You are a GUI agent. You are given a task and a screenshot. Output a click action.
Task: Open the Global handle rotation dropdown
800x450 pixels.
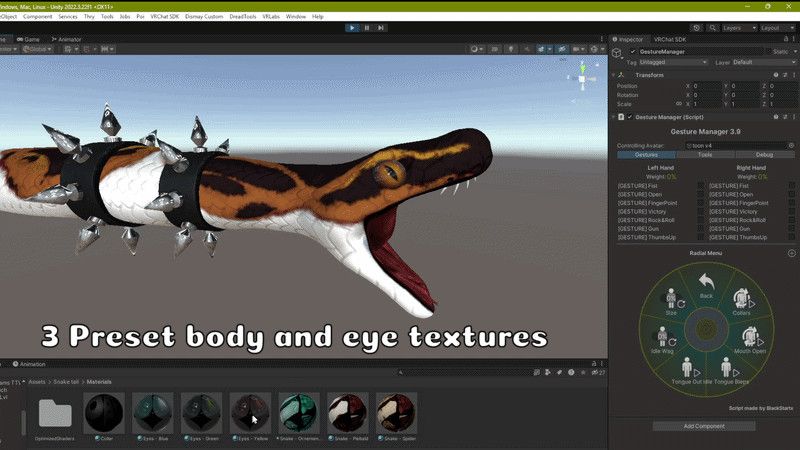point(37,49)
